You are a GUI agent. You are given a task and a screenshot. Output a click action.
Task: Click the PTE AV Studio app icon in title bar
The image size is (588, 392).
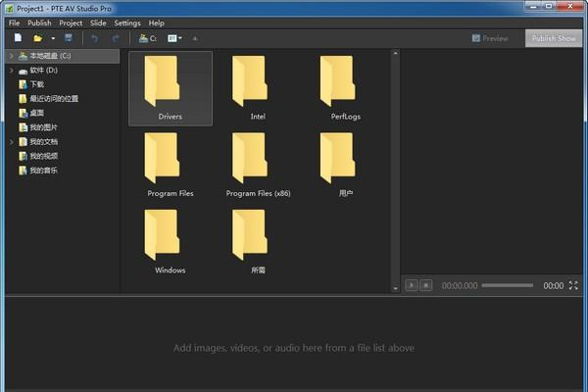10,9
